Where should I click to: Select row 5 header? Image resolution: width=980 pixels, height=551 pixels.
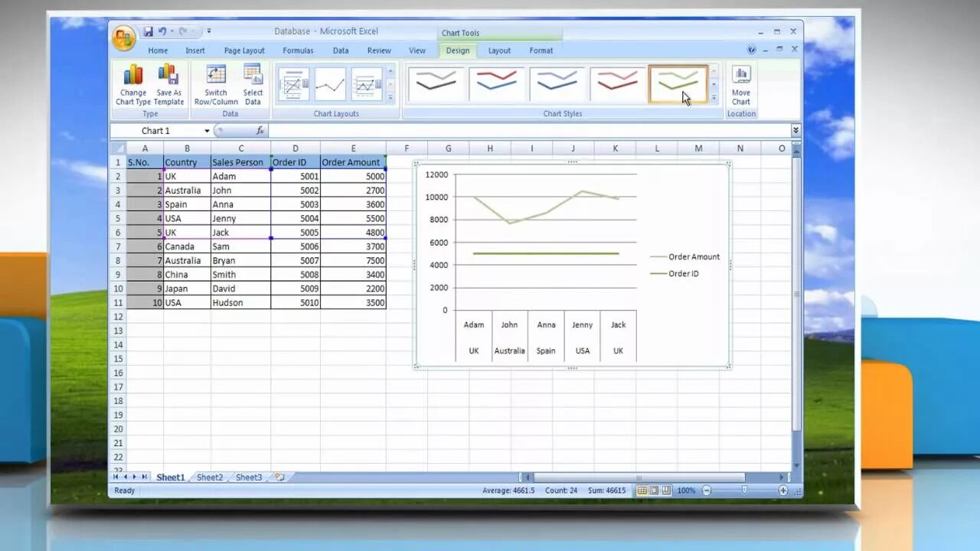118,218
